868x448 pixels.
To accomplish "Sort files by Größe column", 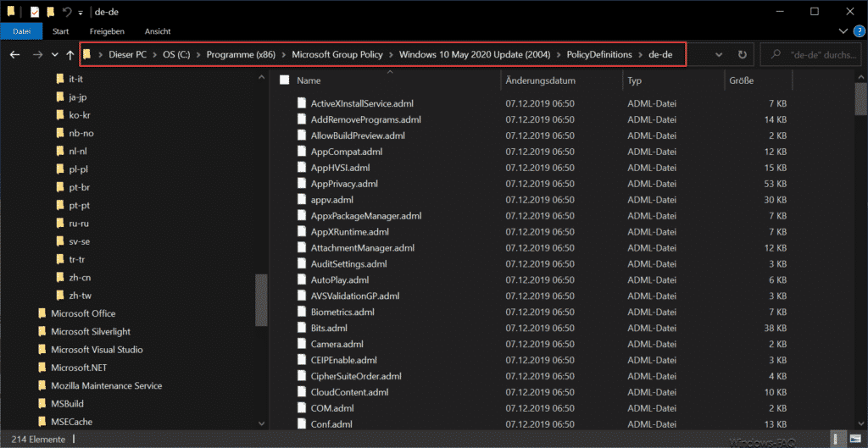I will click(740, 80).
